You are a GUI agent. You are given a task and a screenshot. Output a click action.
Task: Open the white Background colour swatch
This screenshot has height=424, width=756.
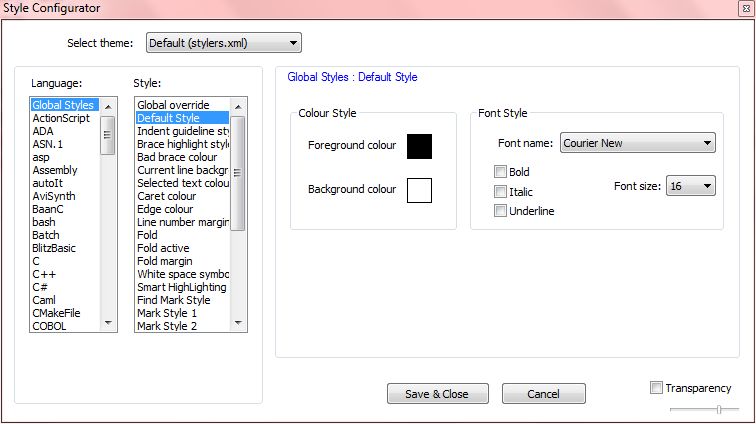(419, 190)
